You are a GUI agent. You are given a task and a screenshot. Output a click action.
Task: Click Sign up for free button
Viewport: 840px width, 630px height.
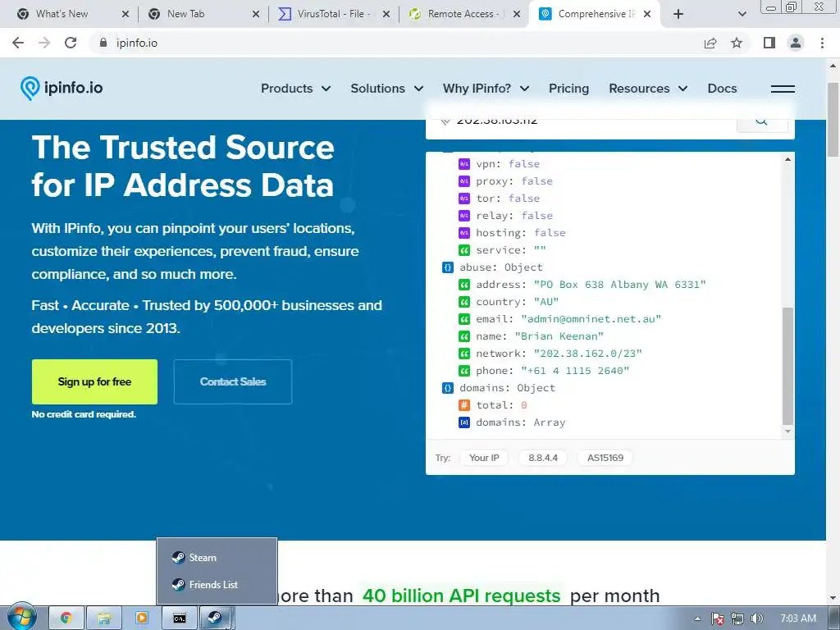click(94, 381)
